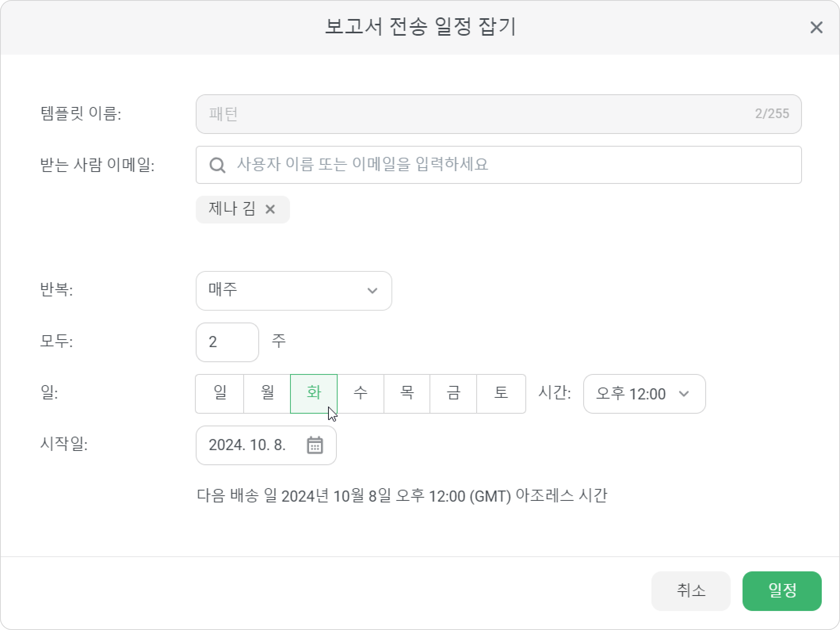
Task: Toggle the 월 (Monday) day button
Action: point(267,394)
